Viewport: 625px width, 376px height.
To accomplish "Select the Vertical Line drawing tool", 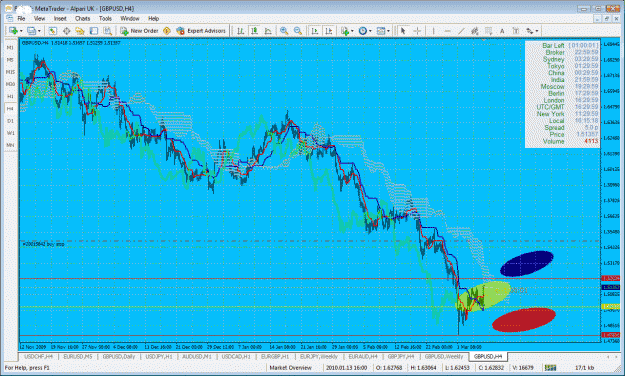I will tap(433, 31).
